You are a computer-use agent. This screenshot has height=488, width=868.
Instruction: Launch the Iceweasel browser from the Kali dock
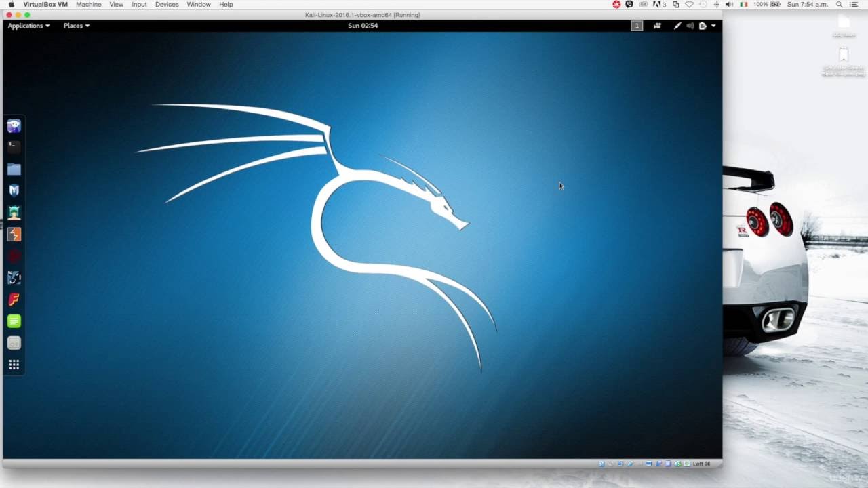tap(14, 125)
